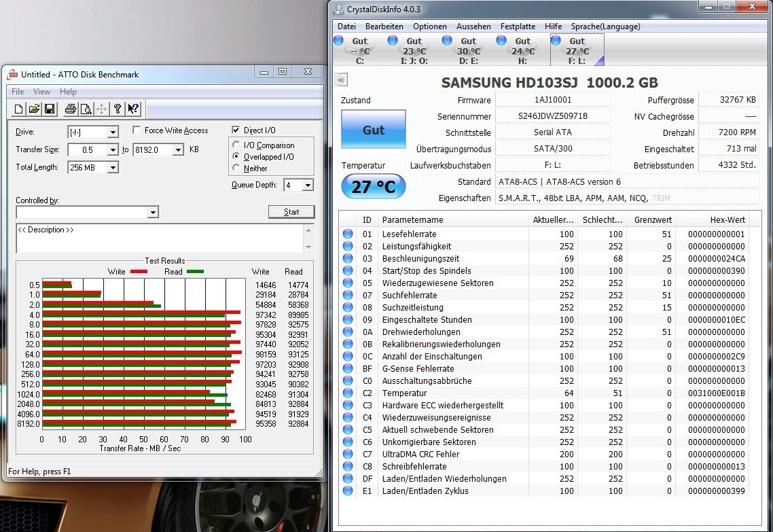This screenshot has width=773, height=532.
Task: Click inside the Description text box
Action: tap(160, 238)
